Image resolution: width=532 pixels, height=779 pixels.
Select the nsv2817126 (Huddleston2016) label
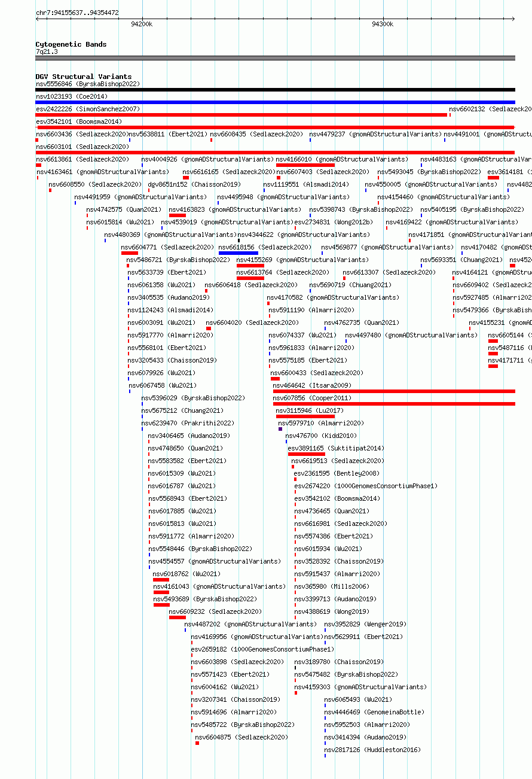[372, 750]
